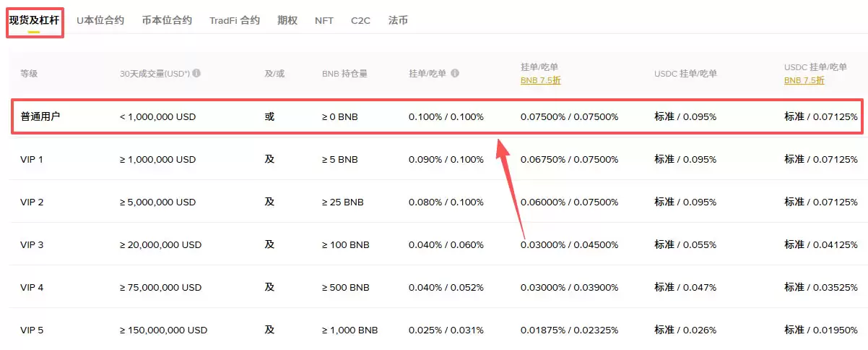This screenshot has height=350, width=868.
Task: Click the 0.01875% / 0.02325% discounted fee
Action: [x=569, y=330]
